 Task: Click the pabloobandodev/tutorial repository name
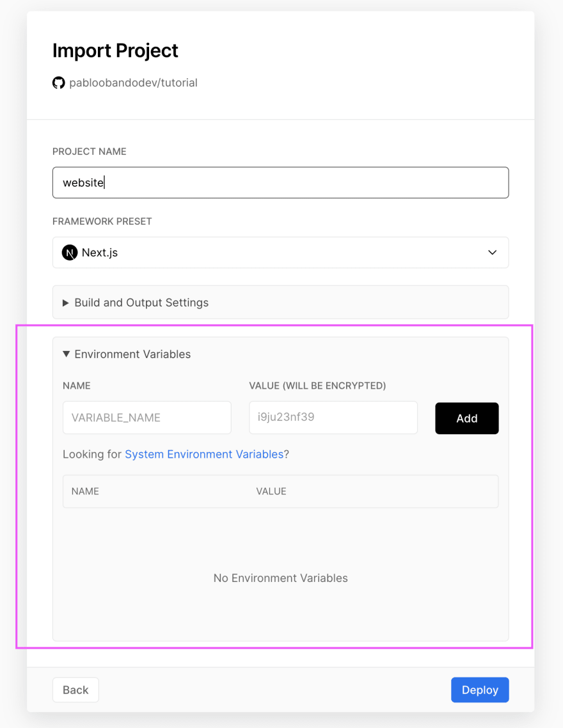[x=133, y=83]
